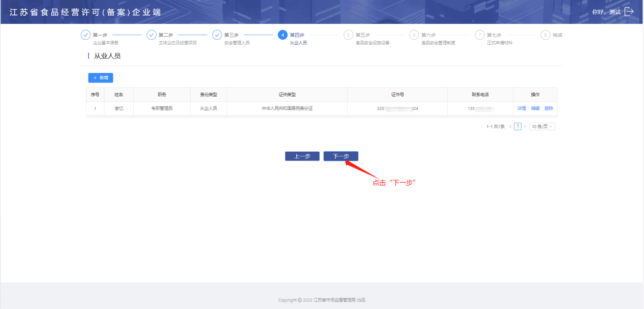This screenshot has width=644, height=309.
Task: Go to 企业基本信息 step label
Action: 106,43
